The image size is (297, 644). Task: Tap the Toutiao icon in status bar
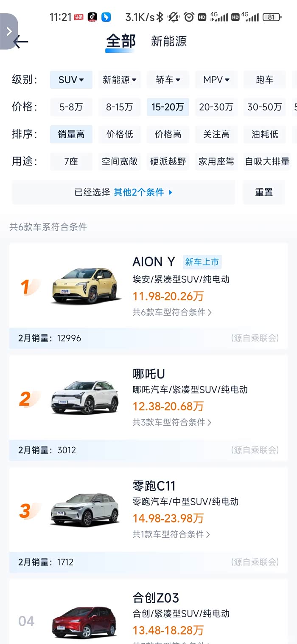click(78, 17)
